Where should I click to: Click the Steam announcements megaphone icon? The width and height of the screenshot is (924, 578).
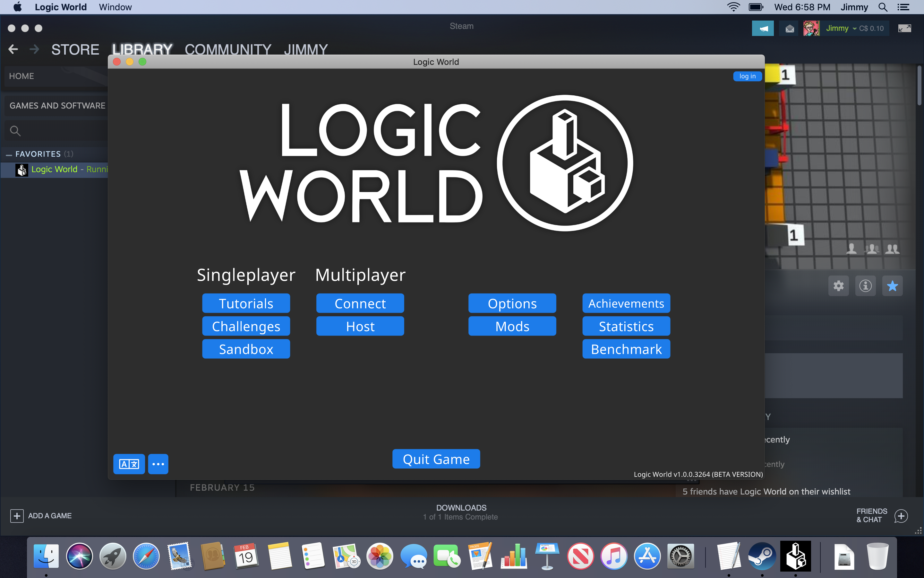[x=763, y=28]
